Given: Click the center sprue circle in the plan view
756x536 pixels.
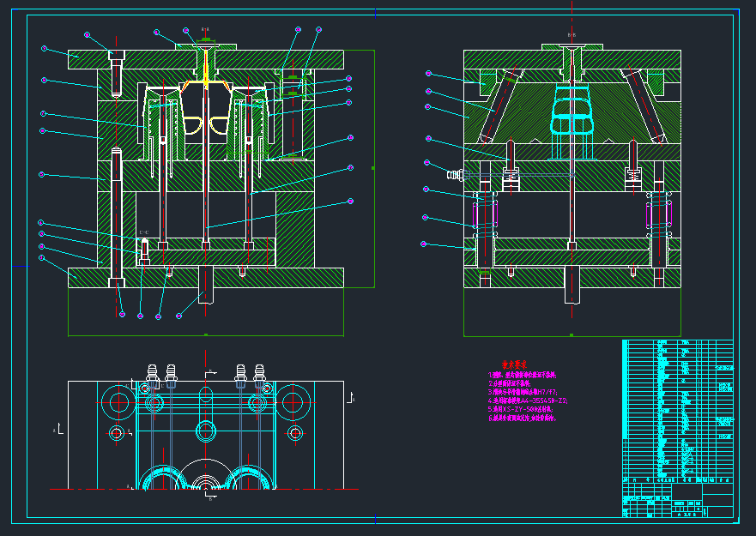Looking at the screenshot, I should click(x=205, y=431).
